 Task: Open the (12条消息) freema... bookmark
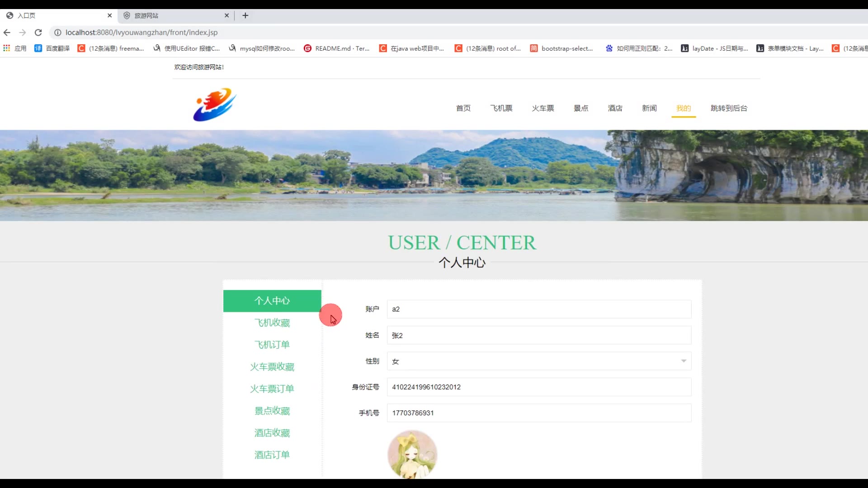111,48
